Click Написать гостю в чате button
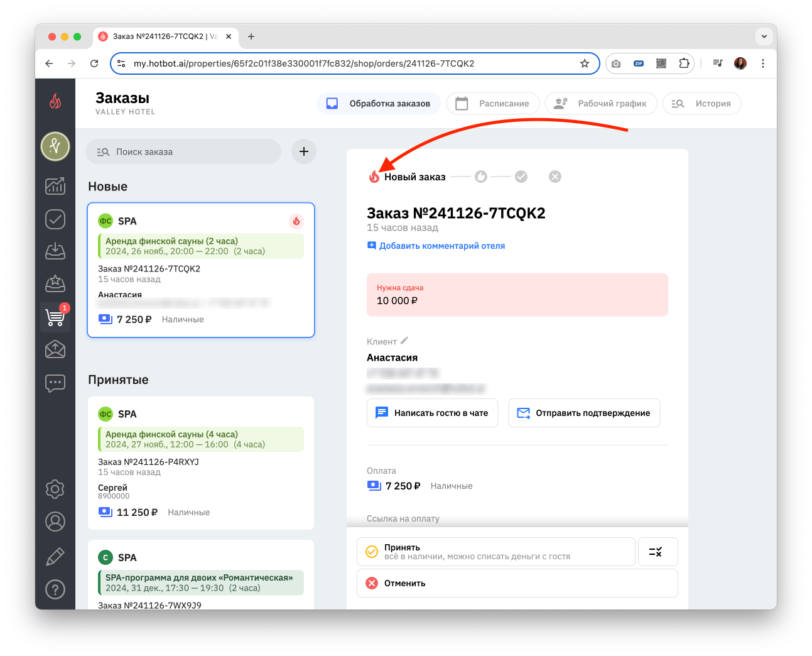812x656 pixels. [x=433, y=413]
